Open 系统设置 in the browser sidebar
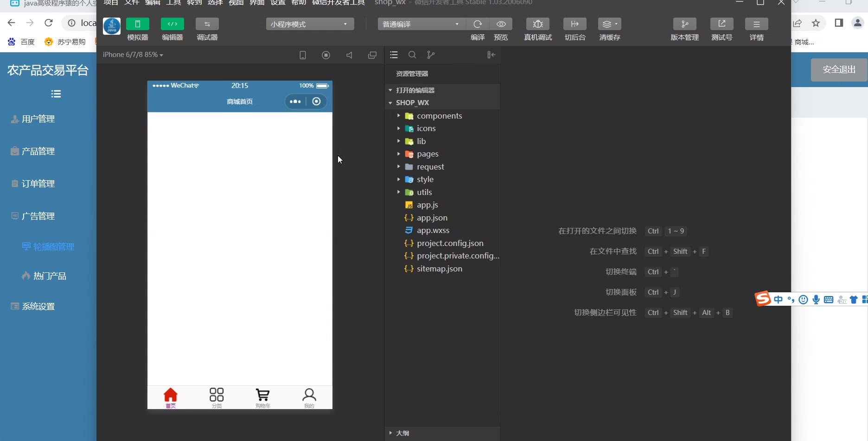This screenshot has height=441, width=868. pos(33,307)
